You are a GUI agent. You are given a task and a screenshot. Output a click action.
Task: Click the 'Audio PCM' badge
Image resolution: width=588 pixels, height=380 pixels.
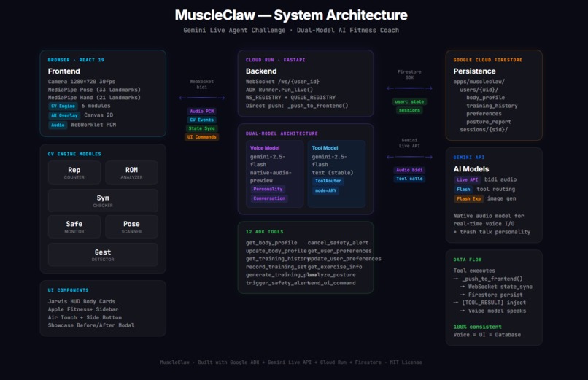(x=202, y=112)
